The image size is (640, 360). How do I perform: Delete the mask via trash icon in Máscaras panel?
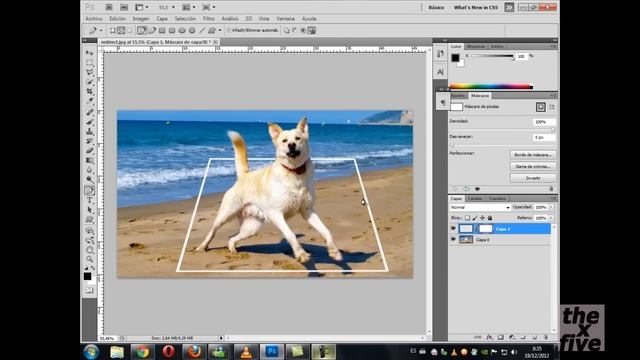[551, 189]
